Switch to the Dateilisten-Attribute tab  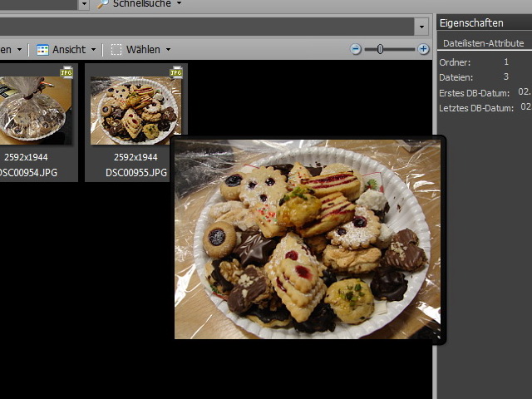click(483, 43)
